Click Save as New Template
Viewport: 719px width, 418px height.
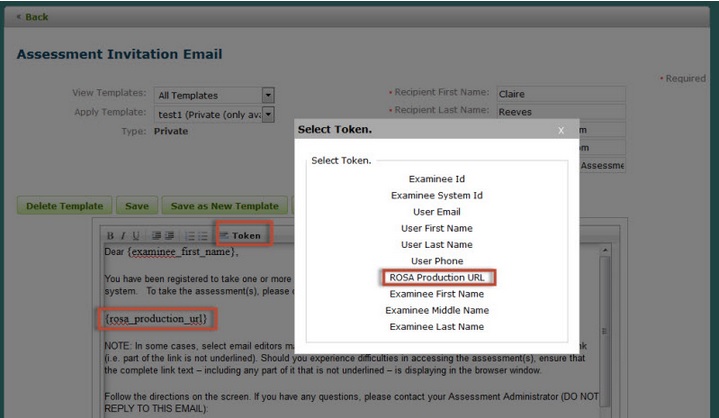[x=225, y=206]
